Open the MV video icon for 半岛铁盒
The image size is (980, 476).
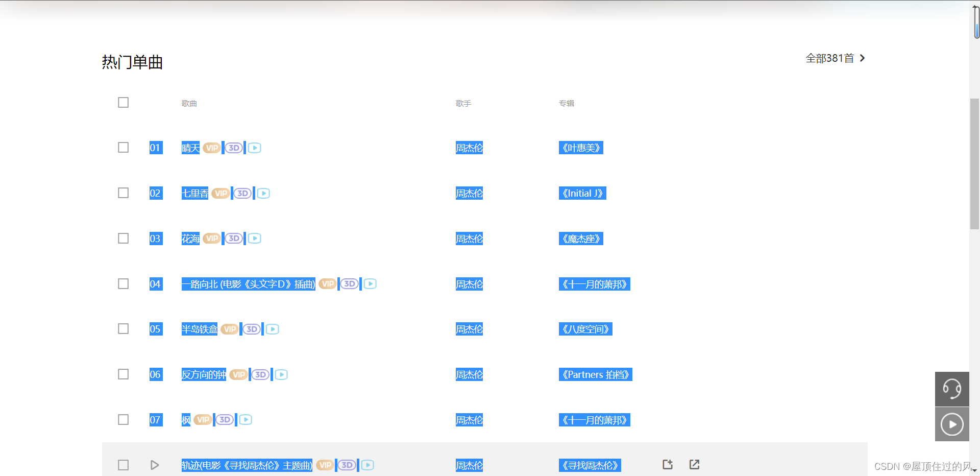click(x=273, y=329)
